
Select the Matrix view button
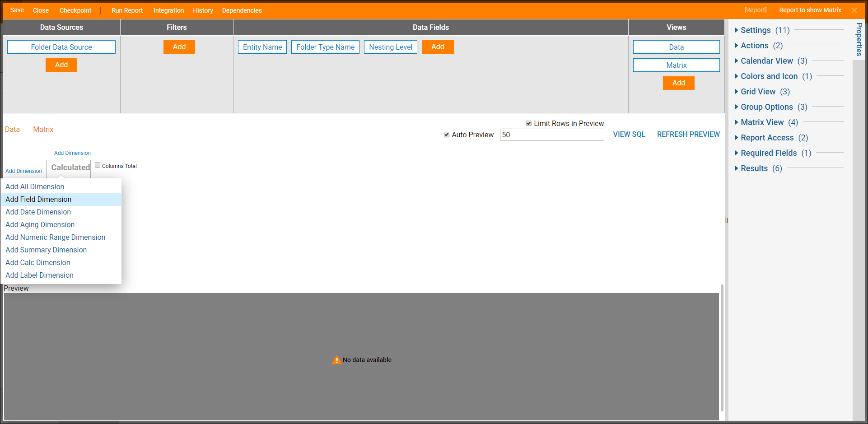(x=677, y=65)
